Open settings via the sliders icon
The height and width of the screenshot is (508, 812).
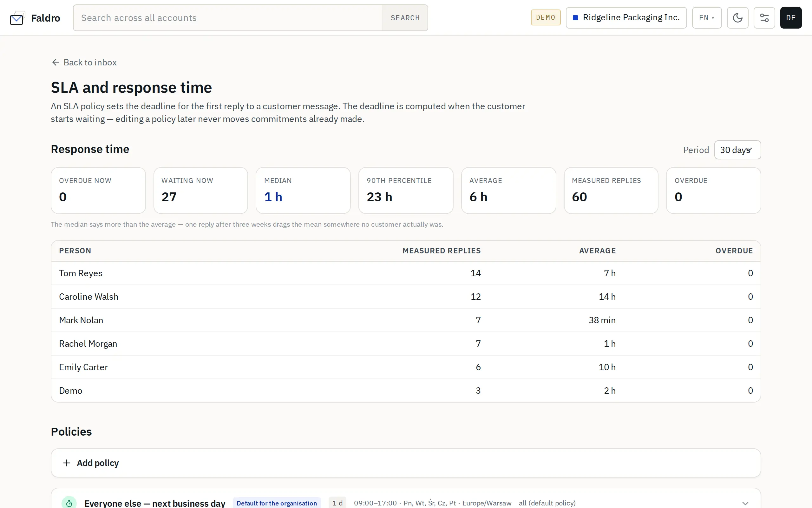(x=764, y=18)
